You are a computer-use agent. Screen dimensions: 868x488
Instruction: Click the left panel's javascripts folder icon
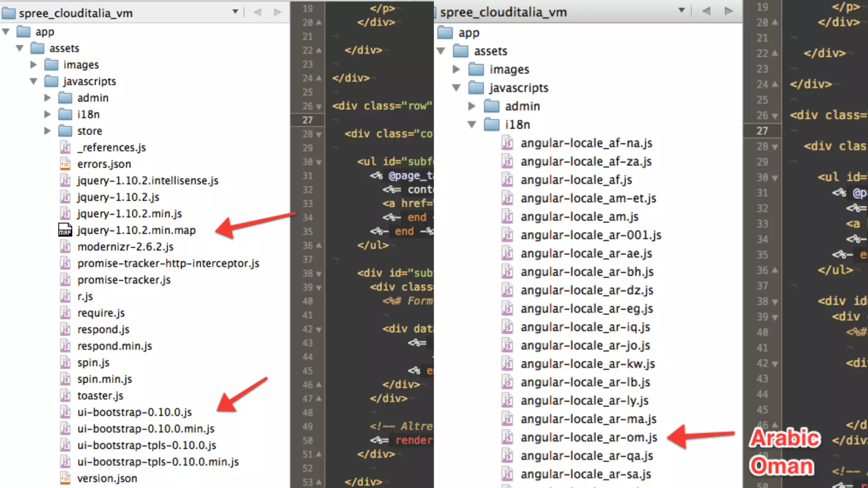coord(51,81)
